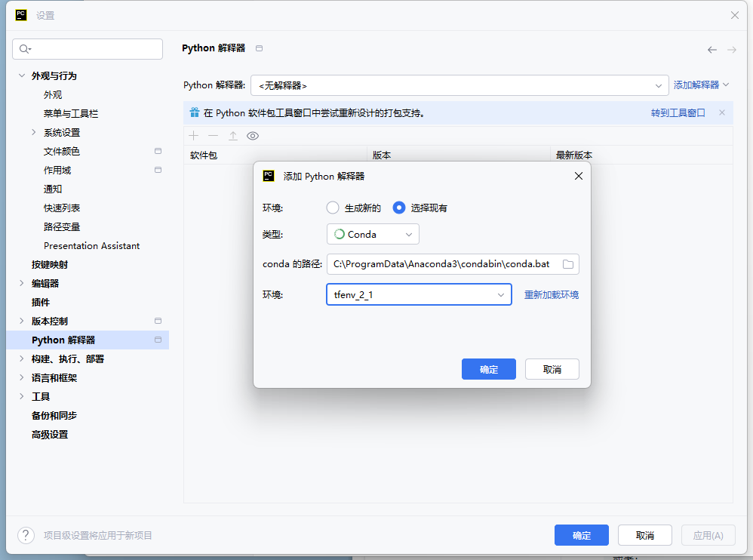This screenshot has width=753, height=560.
Task: Click the add package plus icon
Action: (x=194, y=136)
